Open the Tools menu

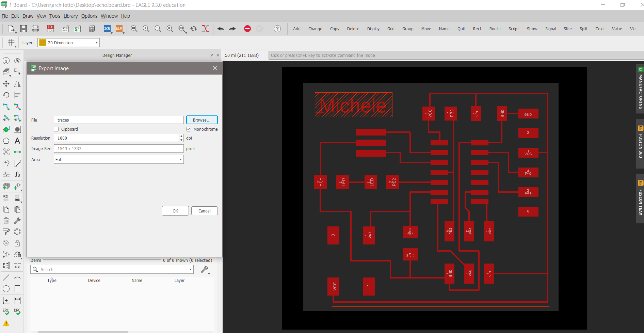(x=54, y=16)
